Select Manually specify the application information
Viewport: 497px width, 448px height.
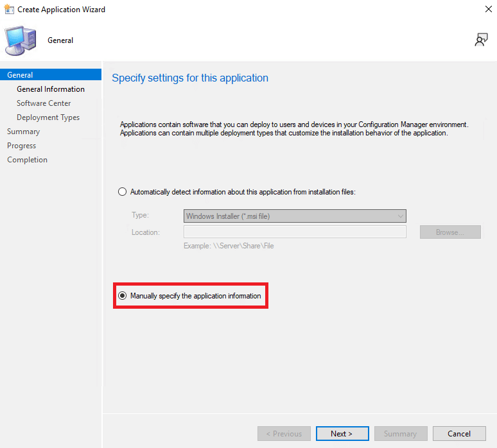(123, 296)
